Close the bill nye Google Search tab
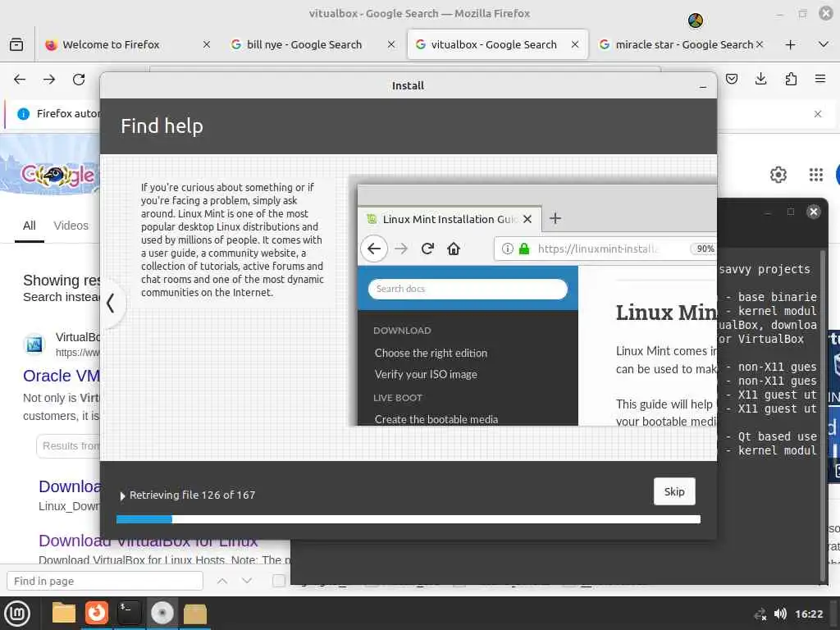840x630 pixels. point(391,44)
